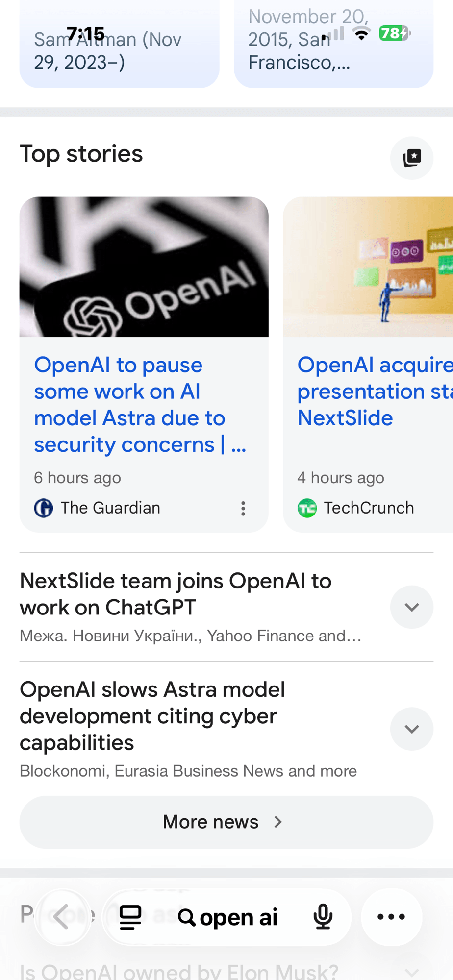The image size is (453, 980).
Task: Open OpenAI acquires NextSlide article link
Action: point(375,392)
